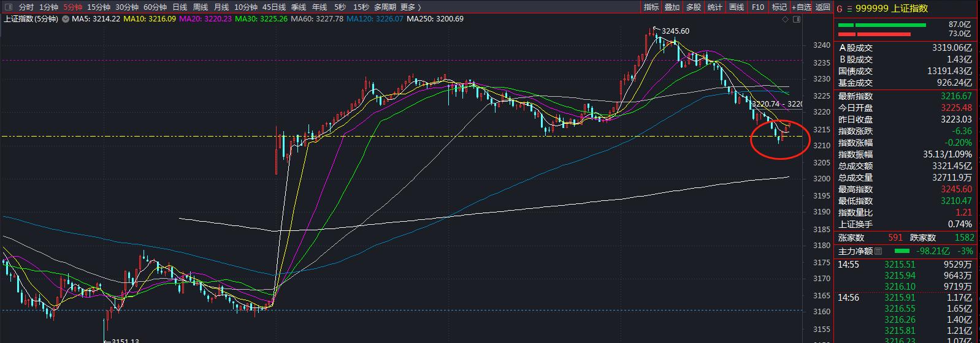
Task: Click the 上证换手 0.74% row
Action: tap(905, 224)
